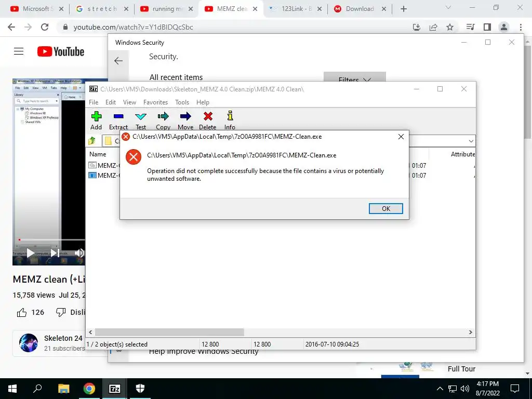This screenshot has height=399, width=532.
Task: Click the Attributes column header in 7-Zip
Action: point(462,154)
